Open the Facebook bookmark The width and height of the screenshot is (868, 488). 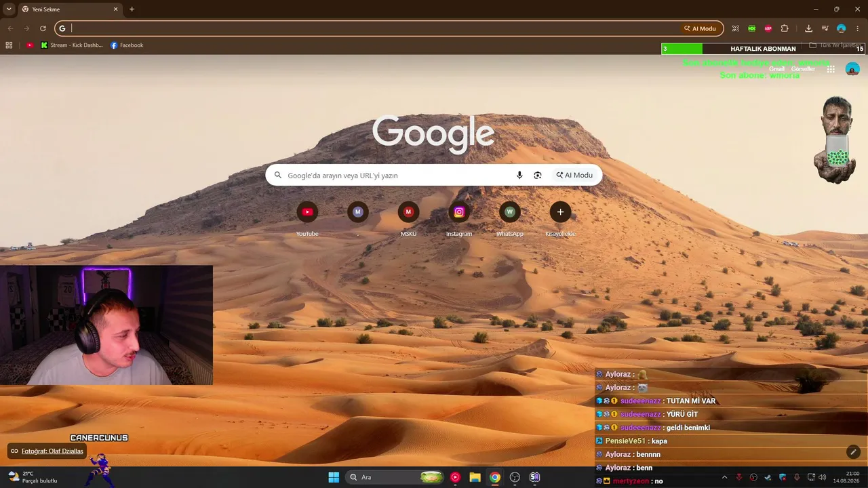click(x=127, y=45)
